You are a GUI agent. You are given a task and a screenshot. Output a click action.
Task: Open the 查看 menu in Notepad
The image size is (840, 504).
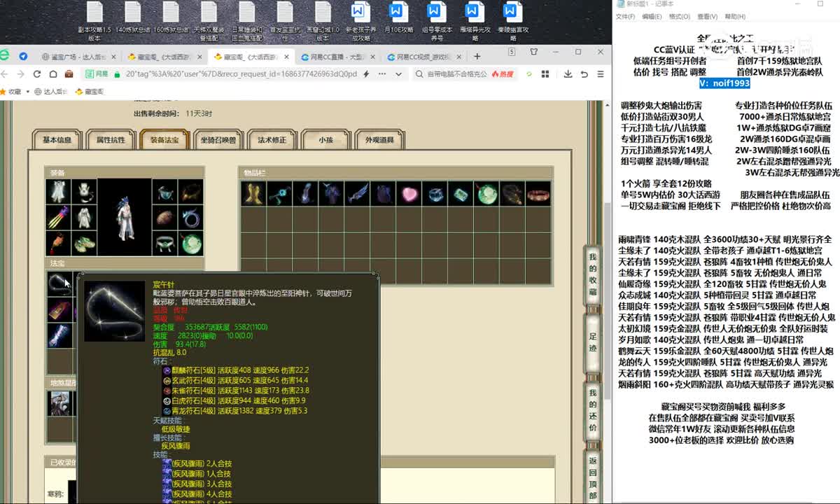pyautogui.click(x=707, y=16)
